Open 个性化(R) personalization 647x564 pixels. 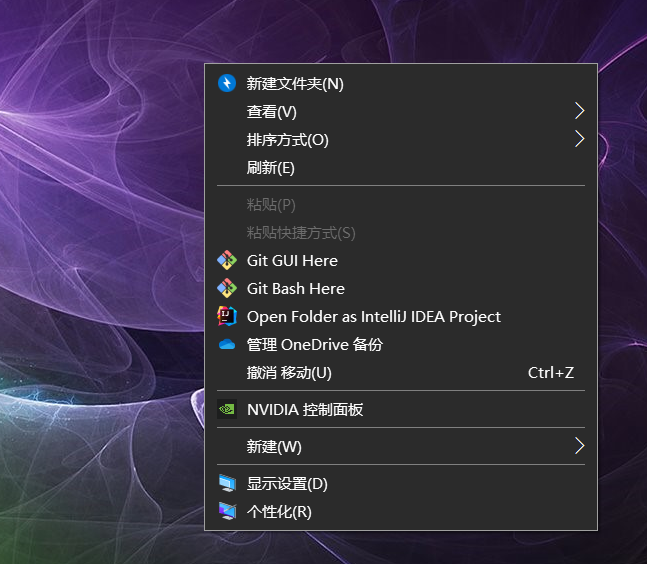401,511
